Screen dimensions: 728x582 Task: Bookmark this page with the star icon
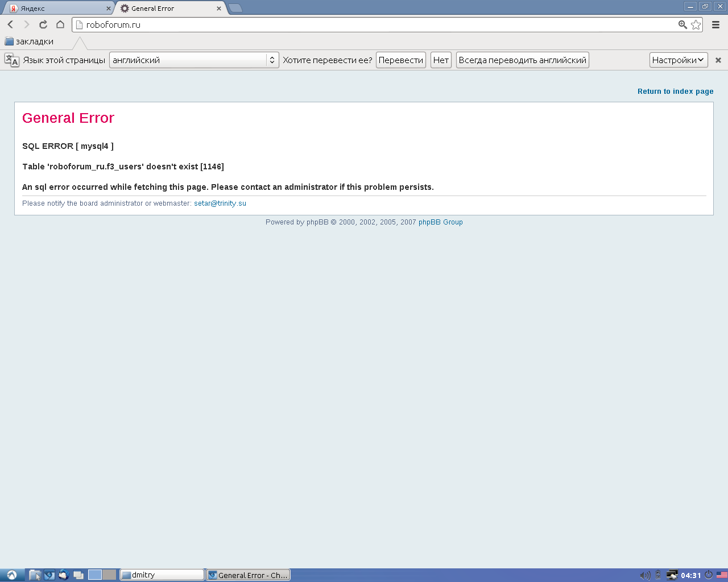(696, 24)
